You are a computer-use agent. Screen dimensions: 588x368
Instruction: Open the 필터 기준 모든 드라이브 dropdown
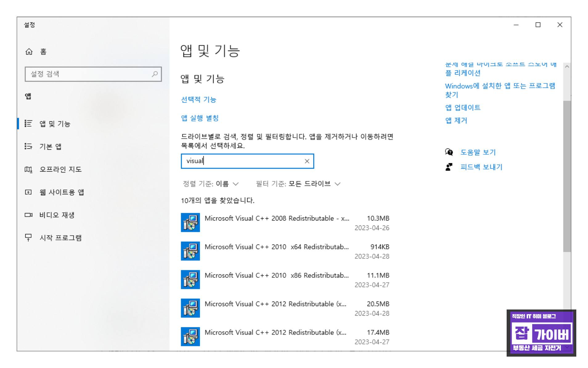pos(298,184)
